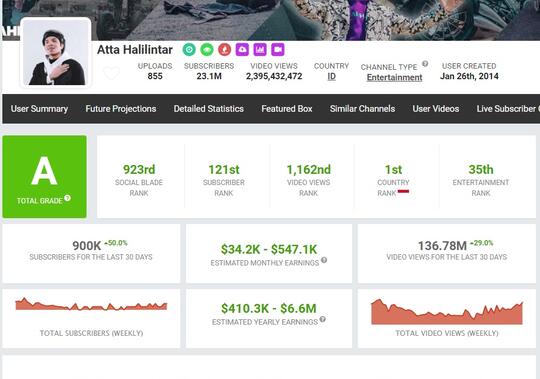Click Atta Halilintar's profile picture
This screenshot has width=540, height=379.
pos(56,52)
